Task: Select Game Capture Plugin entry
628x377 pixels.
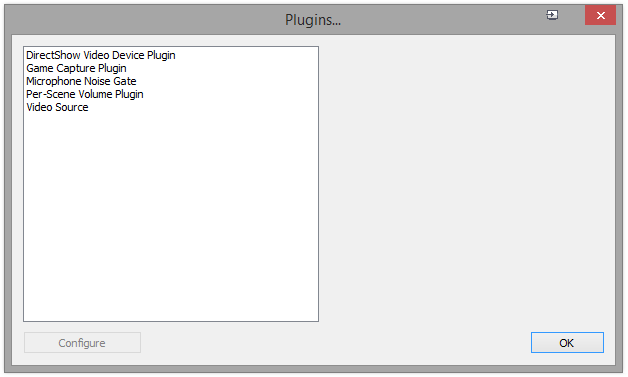Action: tap(76, 68)
